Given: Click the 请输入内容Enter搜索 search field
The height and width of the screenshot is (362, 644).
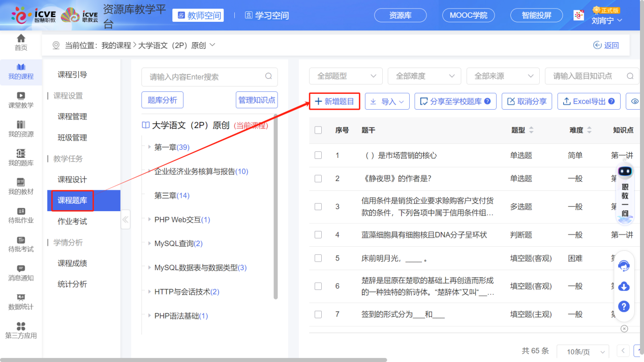Looking at the screenshot, I should 203,77.
